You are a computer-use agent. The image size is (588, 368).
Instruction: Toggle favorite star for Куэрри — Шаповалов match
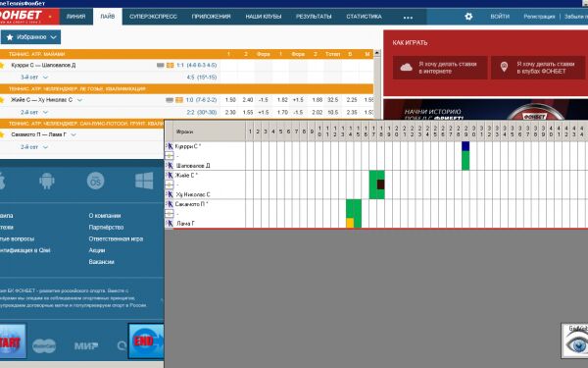(x=2, y=66)
